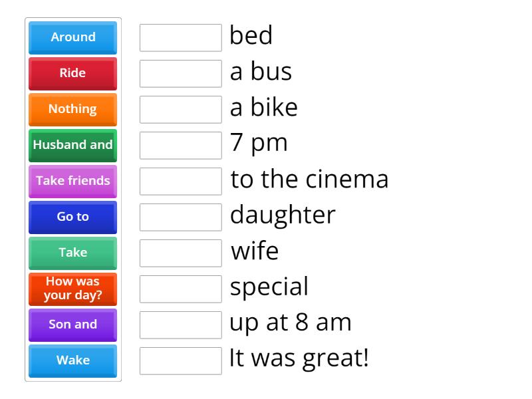532x399 pixels.
Task: Click the answer slot beside 'bed'
Action: [x=180, y=38]
